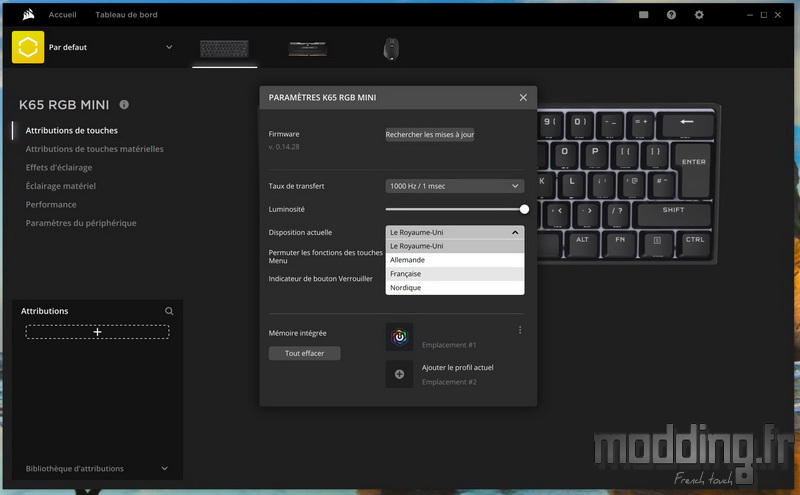
Task: Select Française layout option
Action: [455, 274]
